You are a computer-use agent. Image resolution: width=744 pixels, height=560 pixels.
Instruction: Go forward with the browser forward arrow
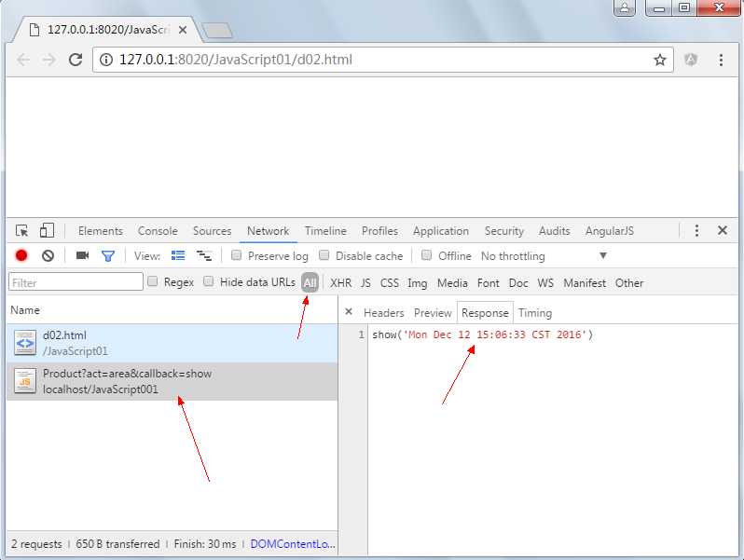click(48, 60)
